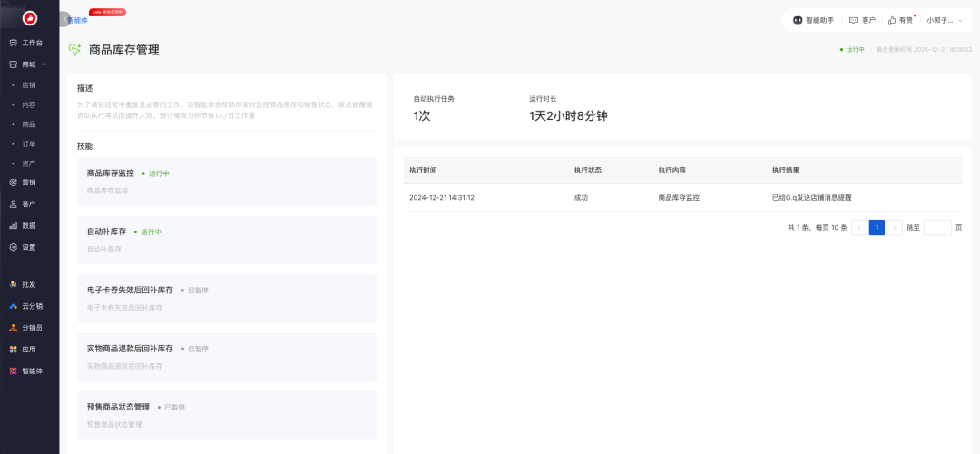
Task: Open the 自动补库存 skill card
Action: [227, 240]
